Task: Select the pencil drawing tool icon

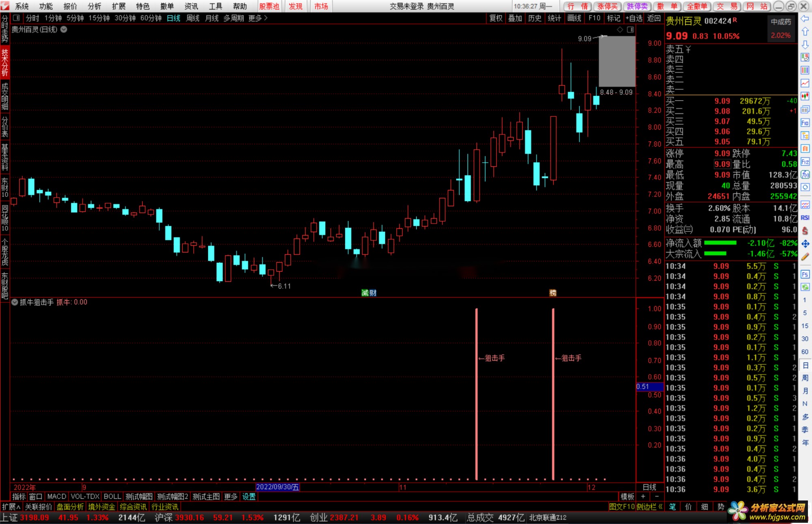Action: pos(805,257)
